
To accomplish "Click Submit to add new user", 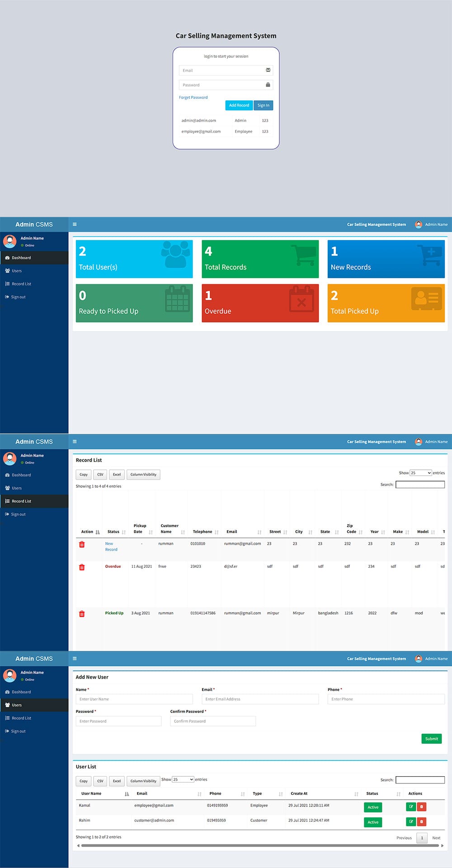I will pyautogui.click(x=431, y=739).
